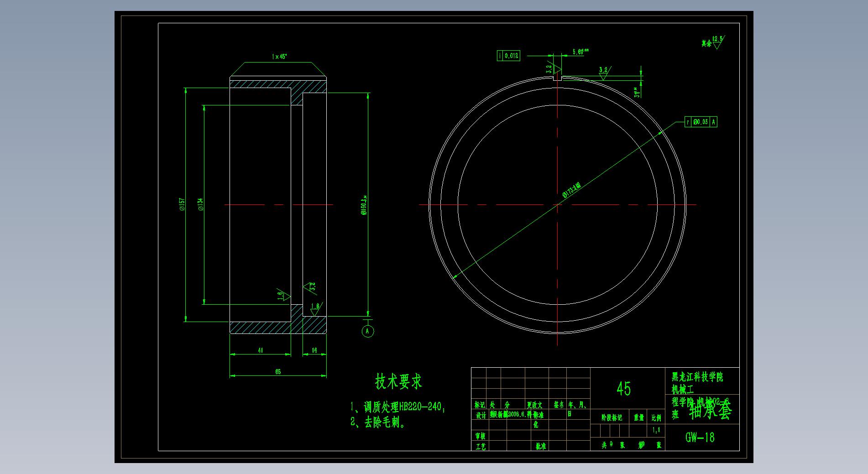Click the 41 length dimension

click(261, 350)
